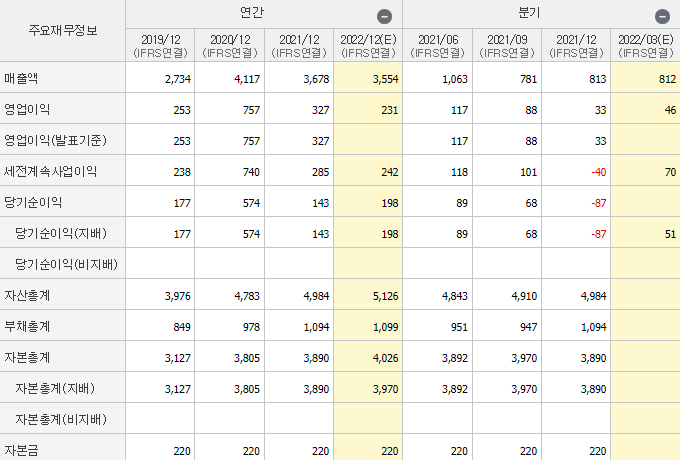Click the 947 quarterly liabilities value
This screenshot has height=460, width=686.
pyautogui.click(x=528, y=327)
